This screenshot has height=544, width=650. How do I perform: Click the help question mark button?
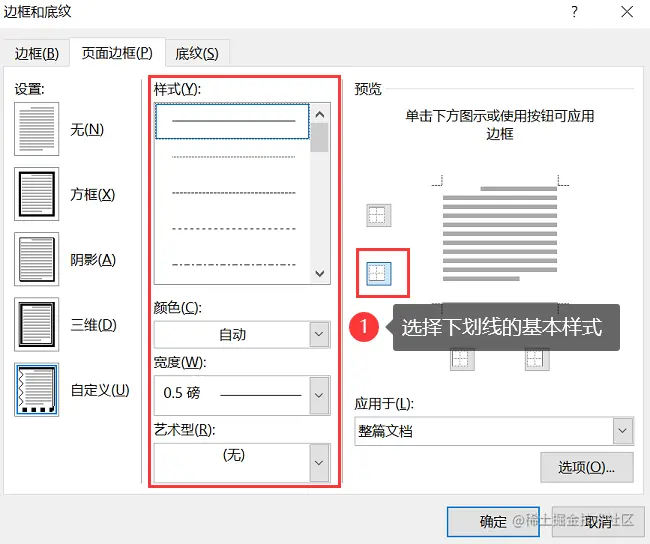[574, 12]
